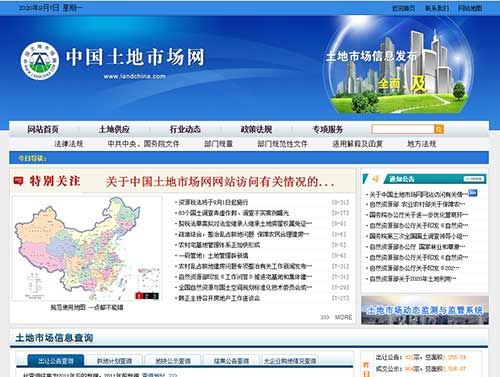
Task: Click the 特别关注 red heading
Action: [55, 181]
